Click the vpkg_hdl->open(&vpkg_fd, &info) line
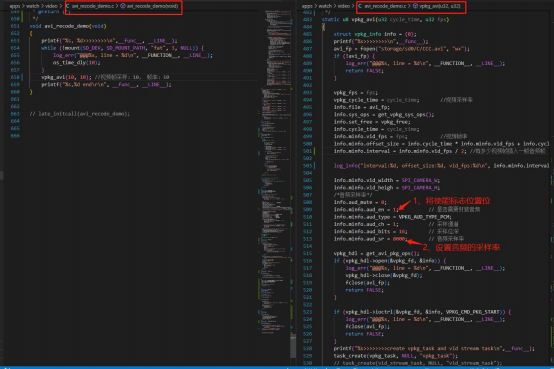The image size is (554, 369). click(390, 261)
